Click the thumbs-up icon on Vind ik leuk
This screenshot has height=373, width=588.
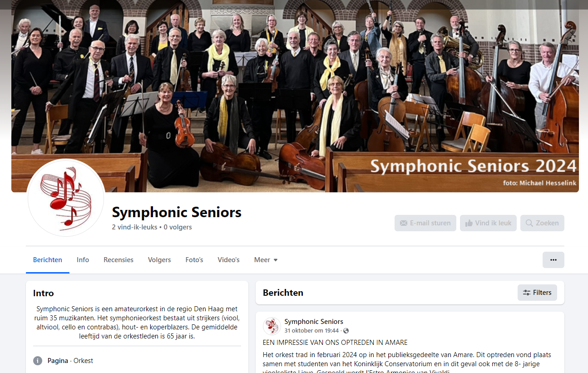(x=469, y=223)
